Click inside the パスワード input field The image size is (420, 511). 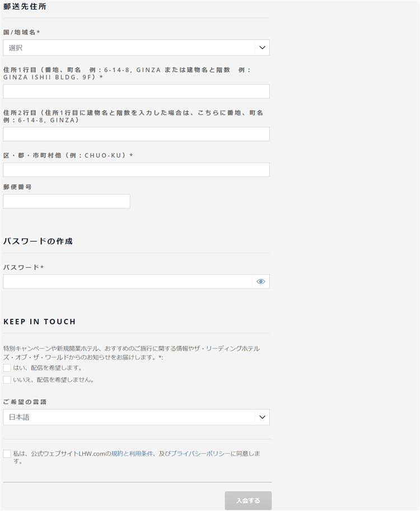pos(128,282)
